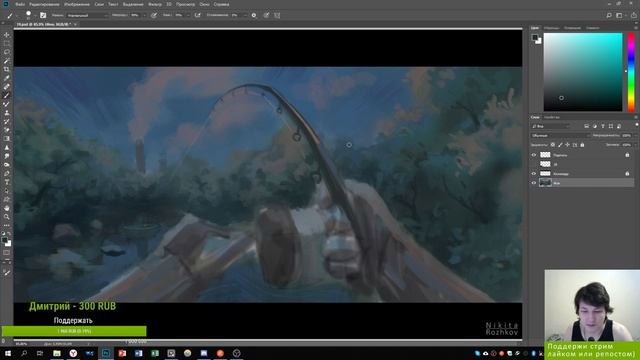Toggle pressure for opacity button
Image resolution: width=640 pixels, height=360 pixels.
pos(154,15)
